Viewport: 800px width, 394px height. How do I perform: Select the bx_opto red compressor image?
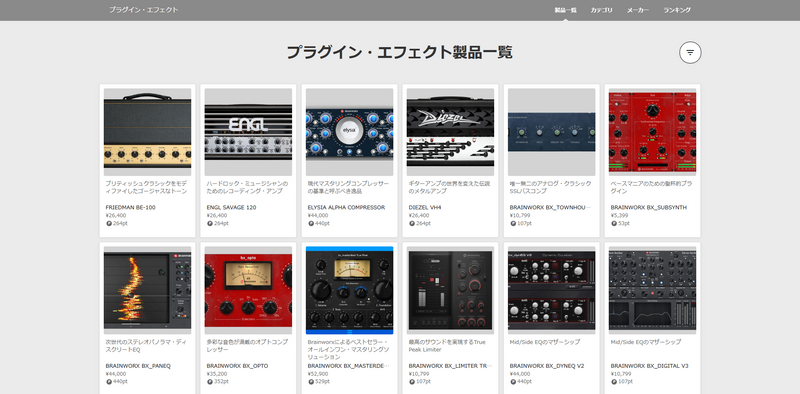click(248, 290)
